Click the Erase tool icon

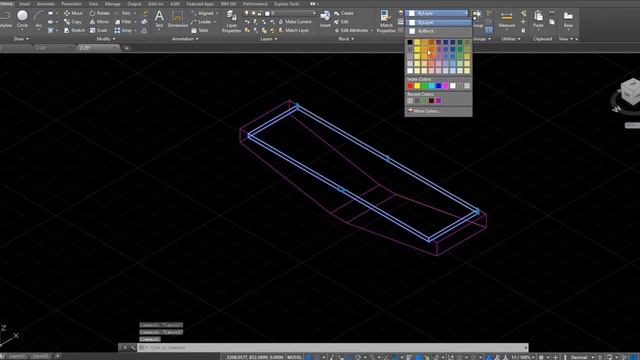point(144,13)
